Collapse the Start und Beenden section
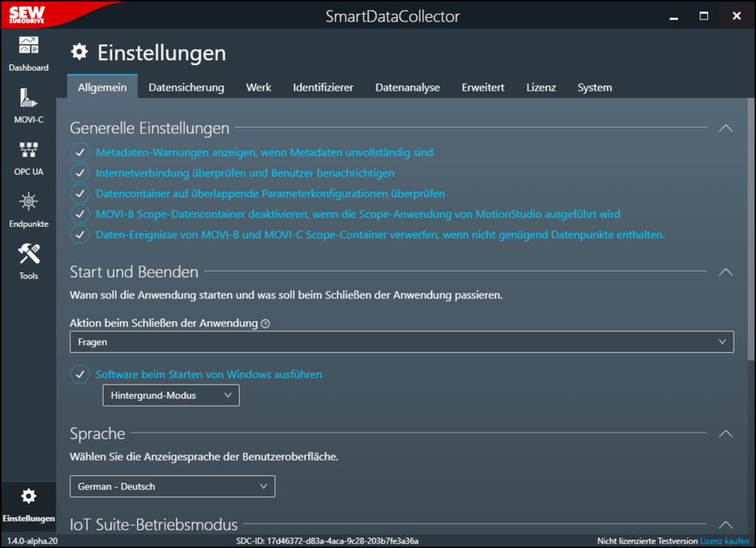The width and height of the screenshot is (756, 548). pos(725,272)
